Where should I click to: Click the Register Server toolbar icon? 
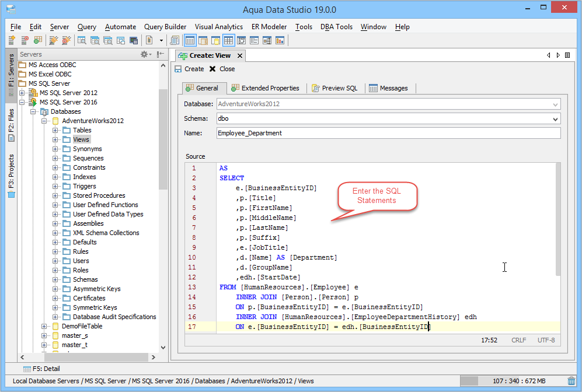(12, 40)
